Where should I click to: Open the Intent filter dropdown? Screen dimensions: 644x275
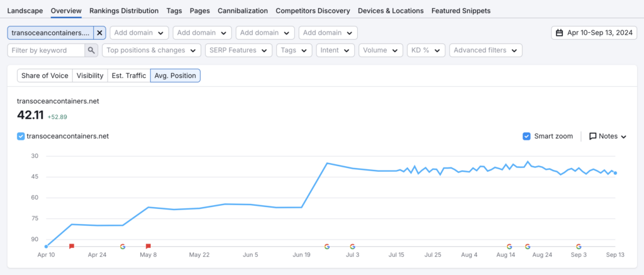335,50
